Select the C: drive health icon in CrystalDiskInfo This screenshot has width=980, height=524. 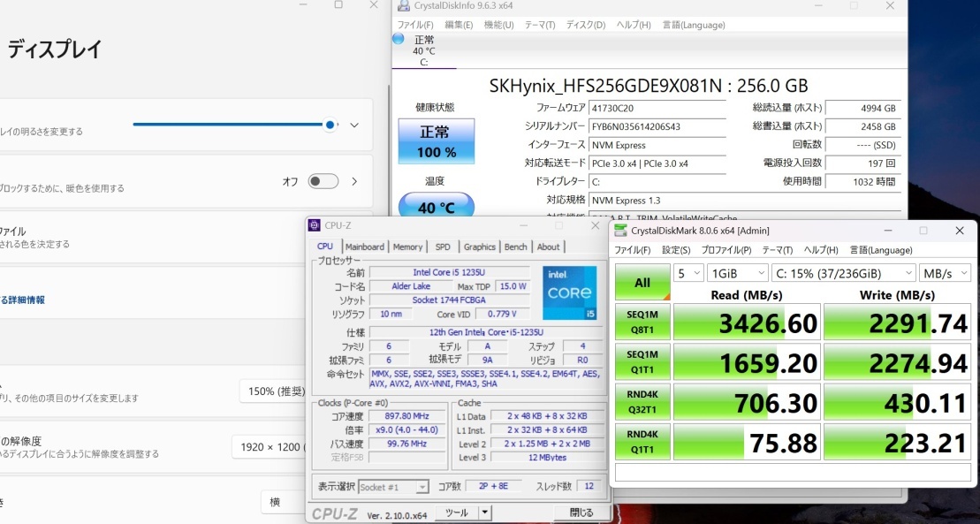pyautogui.click(x=398, y=39)
